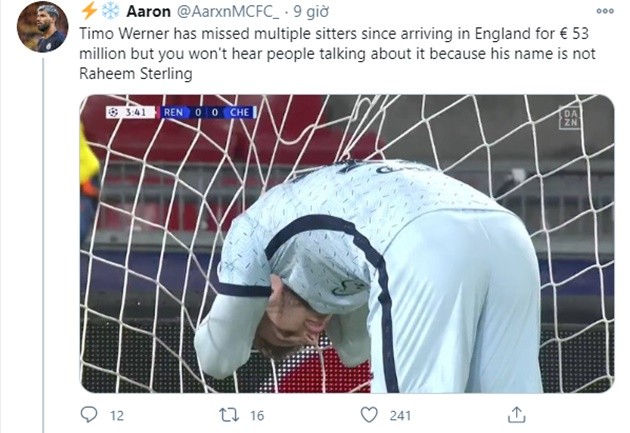The height and width of the screenshot is (433, 630).
Task: Click the CHE team label on the scoreboard
Action: click(241, 112)
